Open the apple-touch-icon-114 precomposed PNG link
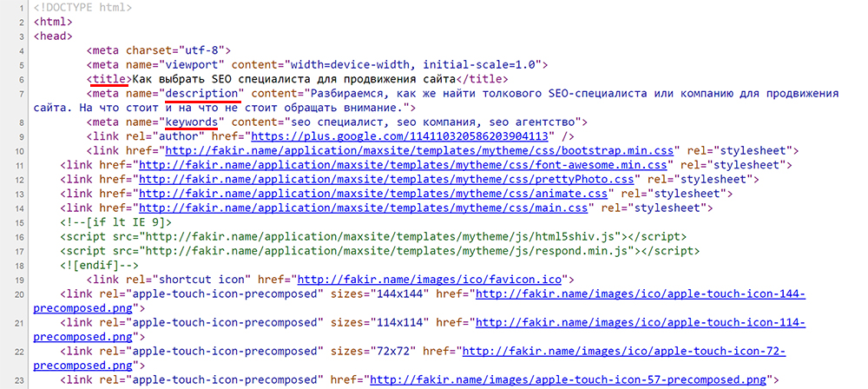 638,323
